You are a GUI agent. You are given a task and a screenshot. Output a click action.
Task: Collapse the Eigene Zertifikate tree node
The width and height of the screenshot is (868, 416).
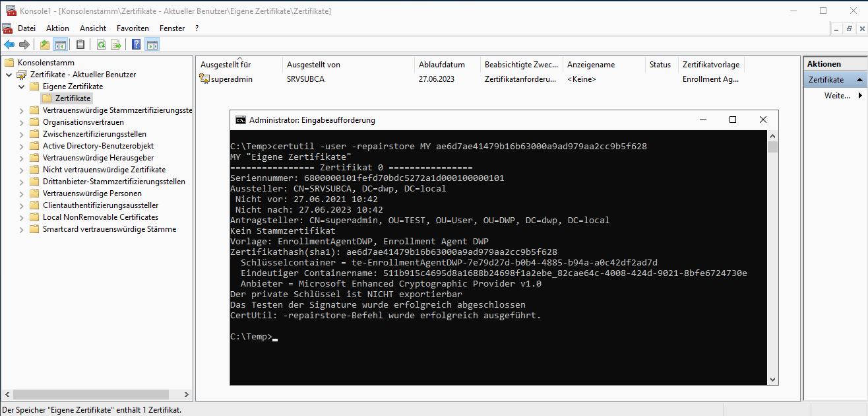pyautogui.click(x=21, y=87)
